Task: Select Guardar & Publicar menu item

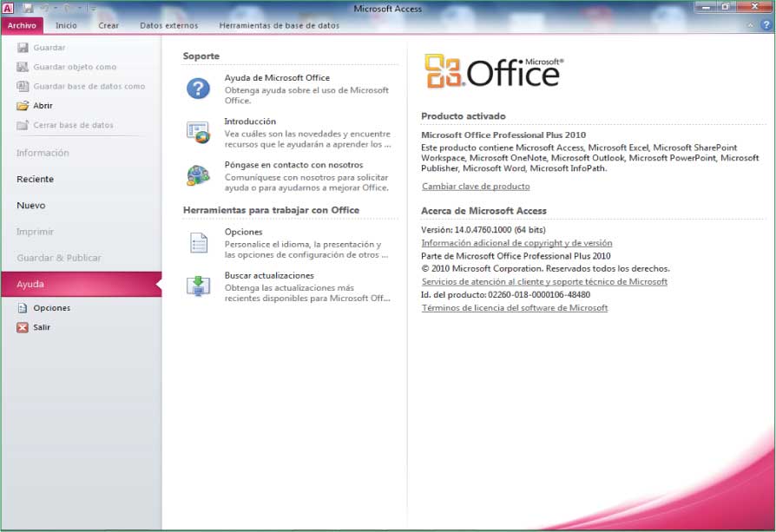Action: pyautogui.click(x=58, y=258)
